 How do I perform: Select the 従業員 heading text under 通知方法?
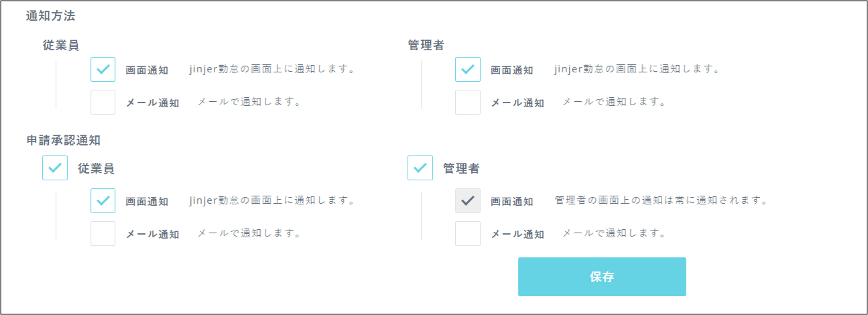[60, 45]
